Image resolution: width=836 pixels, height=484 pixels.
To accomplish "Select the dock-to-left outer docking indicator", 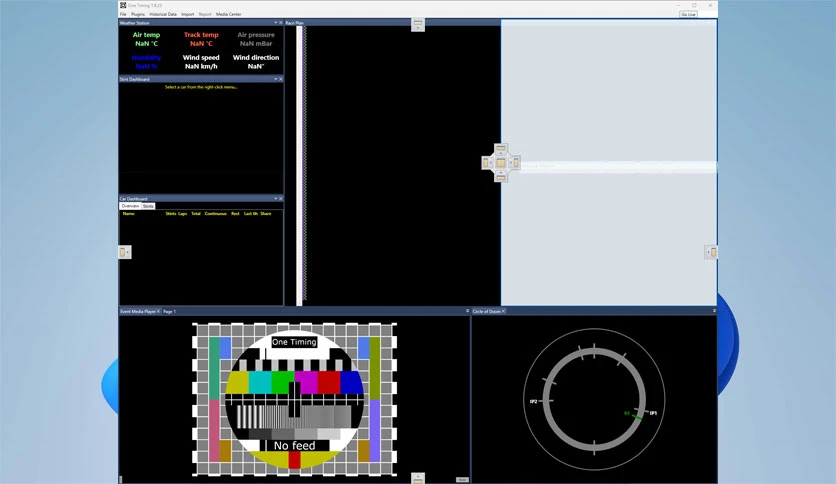I will click(x=125, y=252).
